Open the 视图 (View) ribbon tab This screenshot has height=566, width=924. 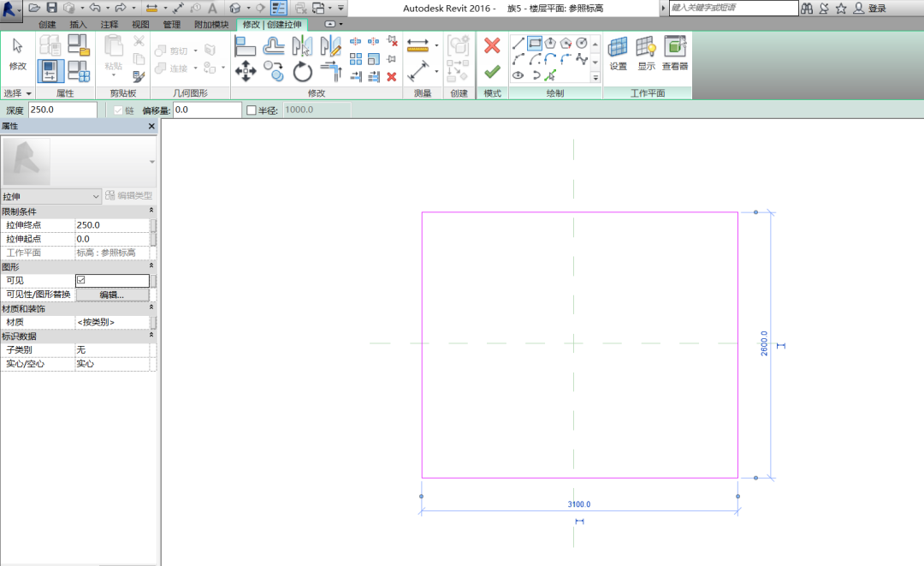140,25
